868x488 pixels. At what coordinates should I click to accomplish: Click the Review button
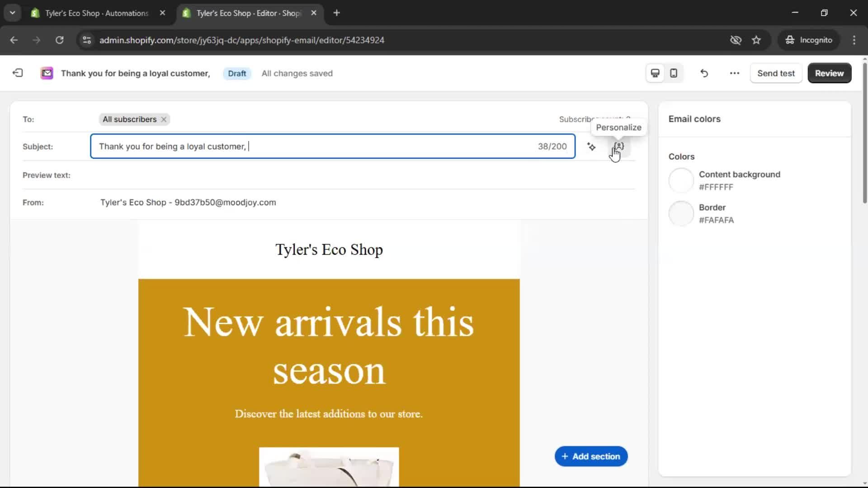(829, 73)
